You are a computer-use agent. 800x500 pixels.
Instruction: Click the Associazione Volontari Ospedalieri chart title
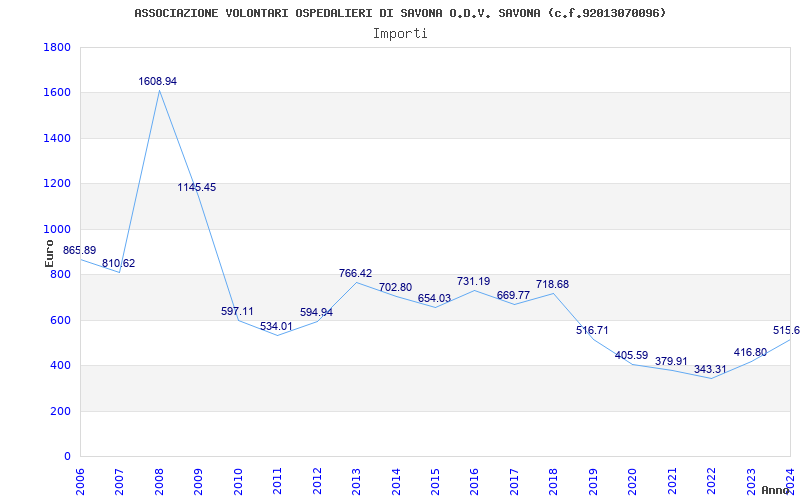[x=400, y=13]
